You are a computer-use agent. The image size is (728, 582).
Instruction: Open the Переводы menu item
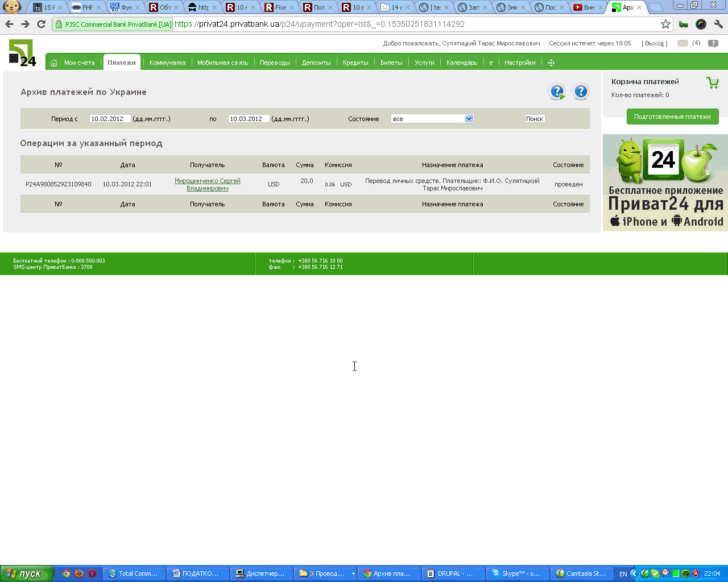pos(275,63)
